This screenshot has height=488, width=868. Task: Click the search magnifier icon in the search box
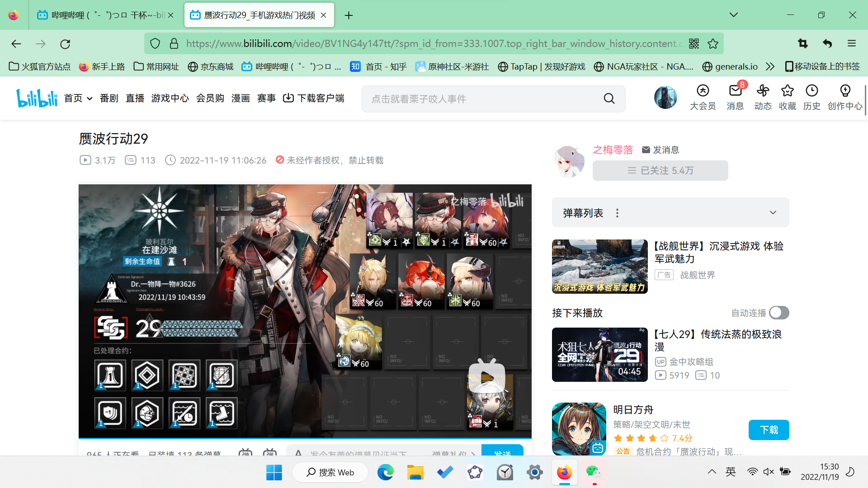609,99
